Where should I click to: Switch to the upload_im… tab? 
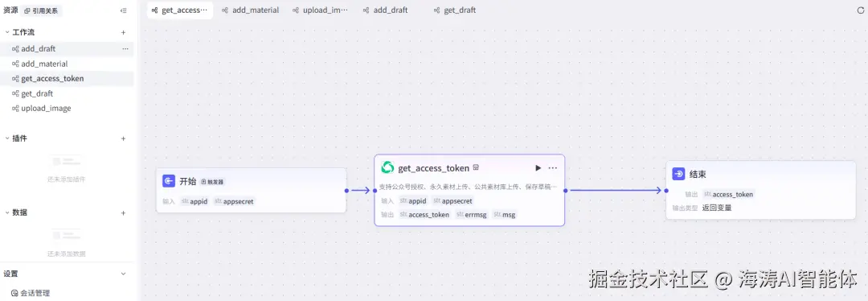[x=321, y=10]
